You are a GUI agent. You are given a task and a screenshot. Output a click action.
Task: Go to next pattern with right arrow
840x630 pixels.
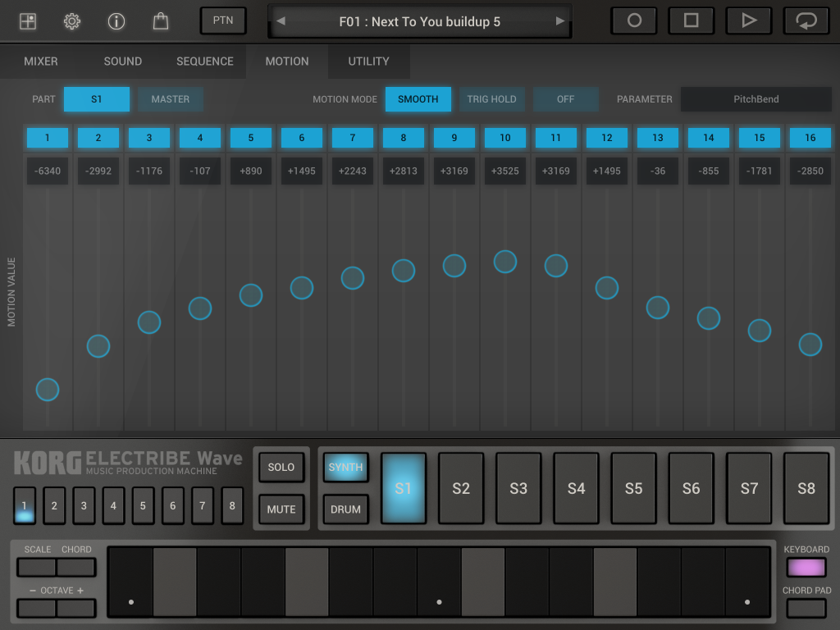tap(560, 21)
